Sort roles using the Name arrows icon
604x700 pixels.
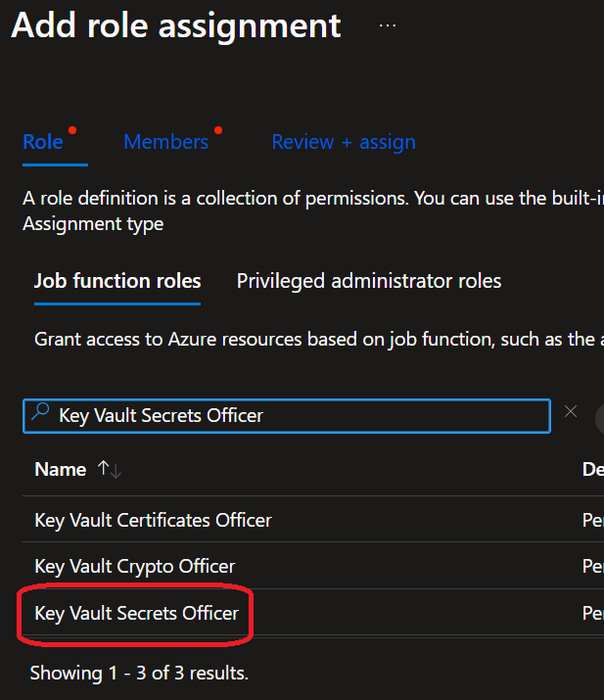click(x=110, y=470)
